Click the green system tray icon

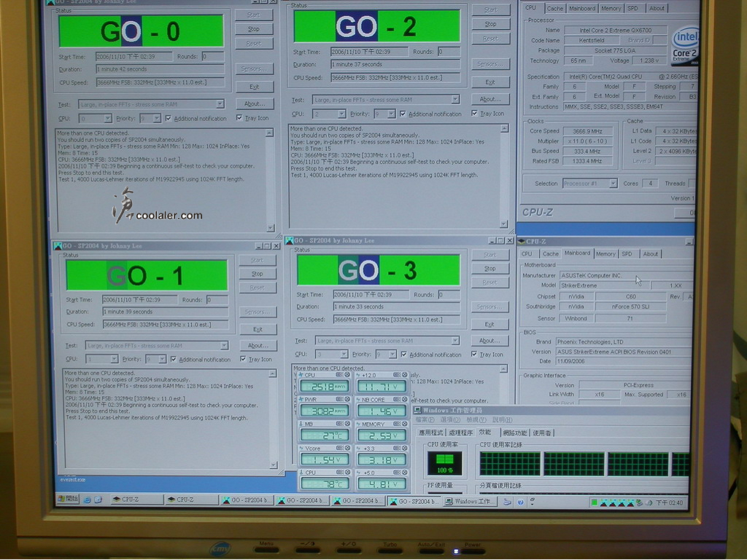click(x=595, y=502)
